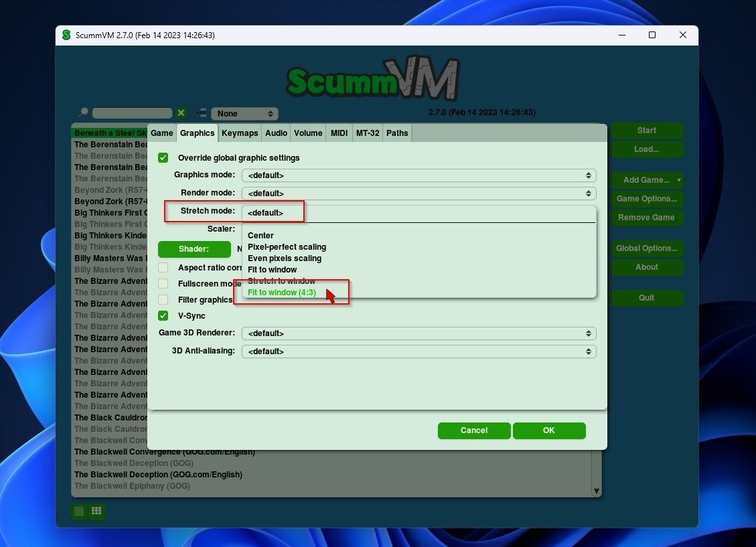Close the ScummVM window
This screenshot has height=547, width=756.
point(683,35)
